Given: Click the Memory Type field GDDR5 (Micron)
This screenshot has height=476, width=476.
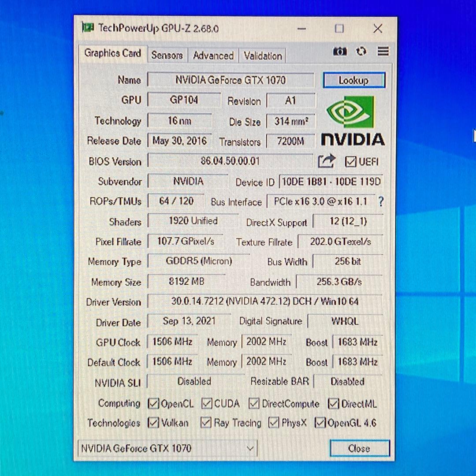Looking at the screenshot, I should click(199, 261).
